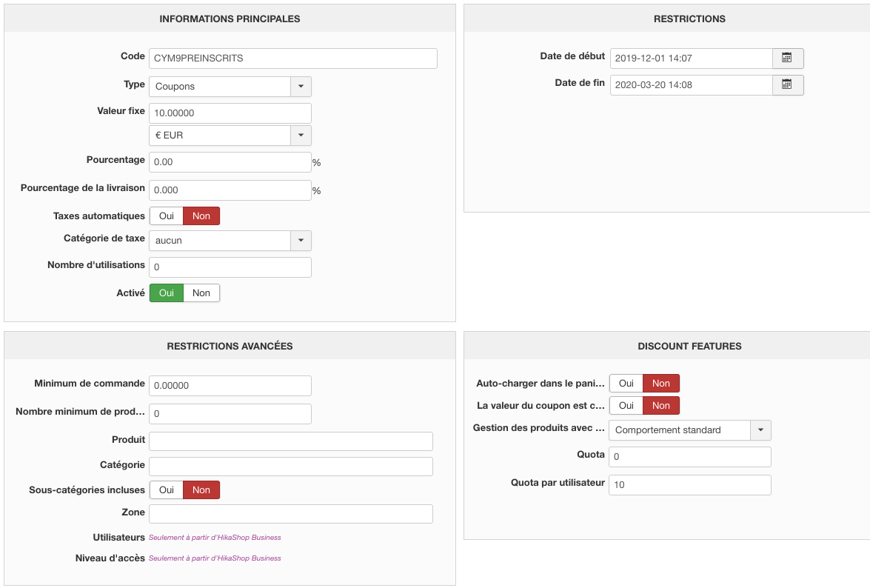Click into the Produit field
The image size is (870, 588).
(290, 441)
